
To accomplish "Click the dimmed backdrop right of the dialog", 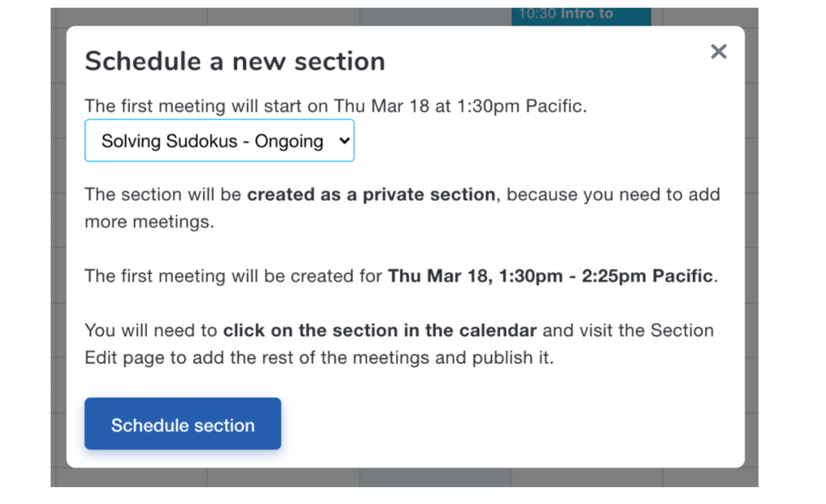I will (752, 242).
